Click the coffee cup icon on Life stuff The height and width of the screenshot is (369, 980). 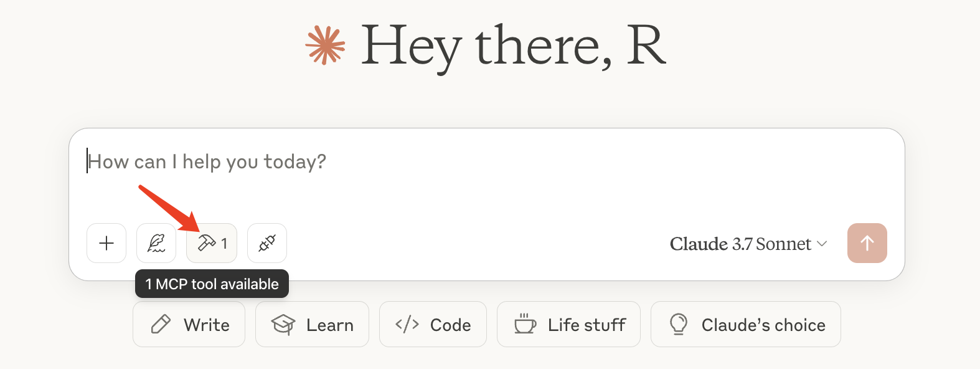(525, 324)
